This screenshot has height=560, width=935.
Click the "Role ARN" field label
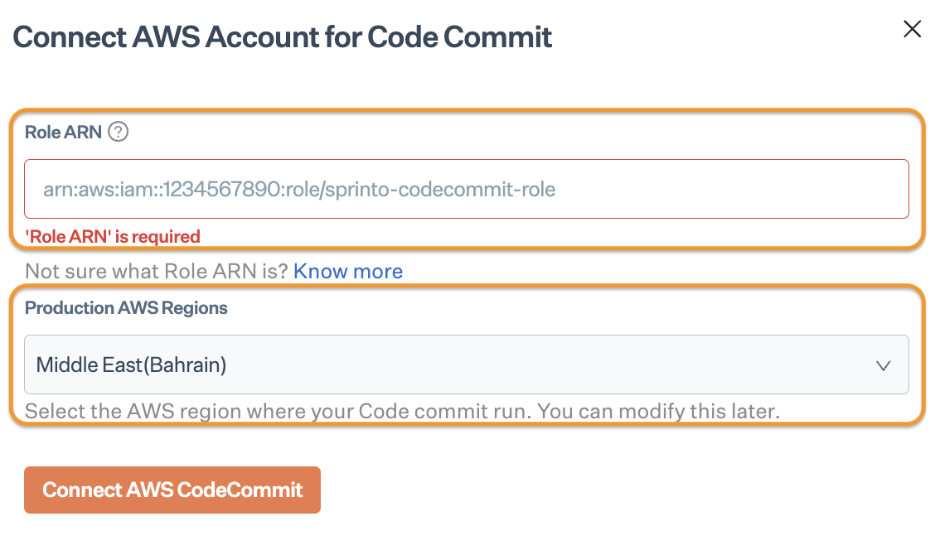[63, 132]
